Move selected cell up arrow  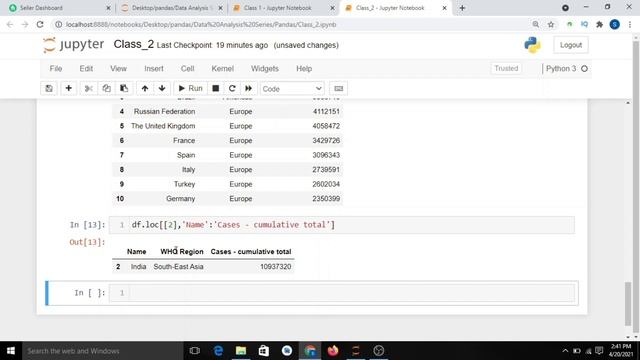(145, 89)
